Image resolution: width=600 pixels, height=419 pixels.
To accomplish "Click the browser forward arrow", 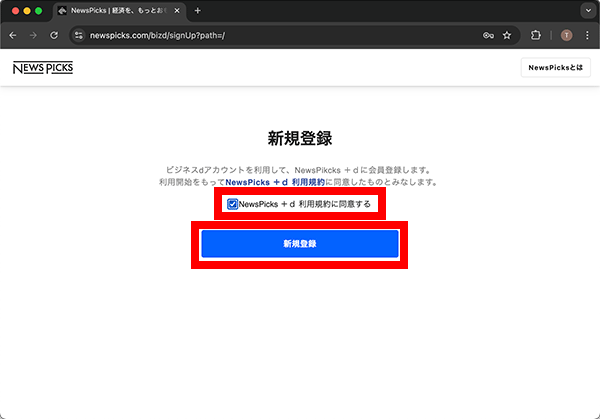I will click(x=33, y=36).
